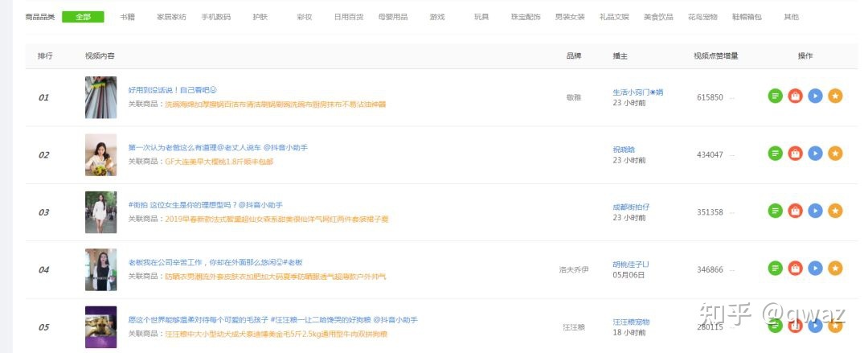
Task: Click rank 01 video thumbnail
Action: click(100, 97)
